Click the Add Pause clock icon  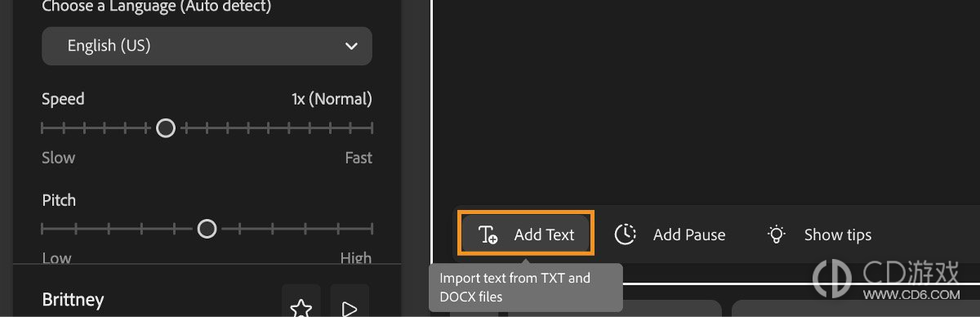click(x=626, y=234)
